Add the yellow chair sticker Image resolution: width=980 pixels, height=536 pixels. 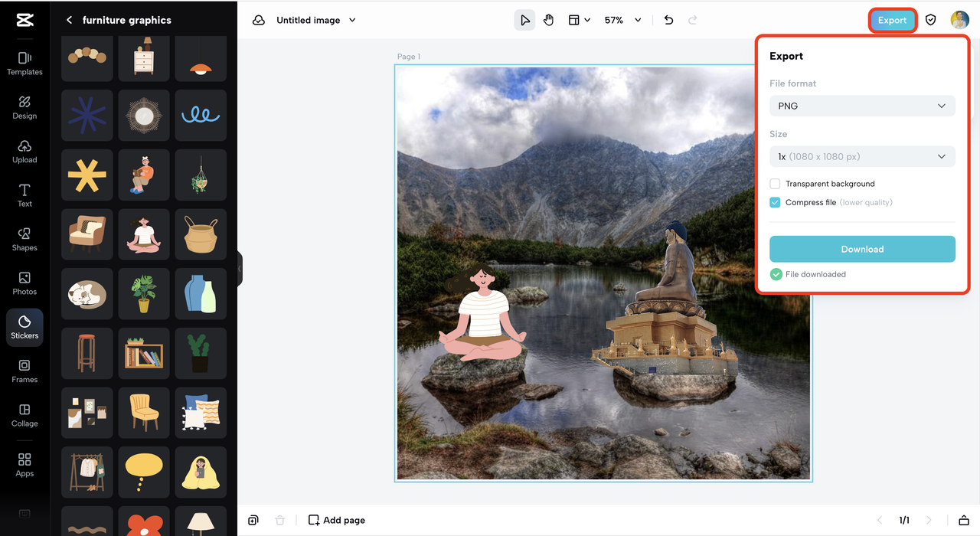coord(144,413)
